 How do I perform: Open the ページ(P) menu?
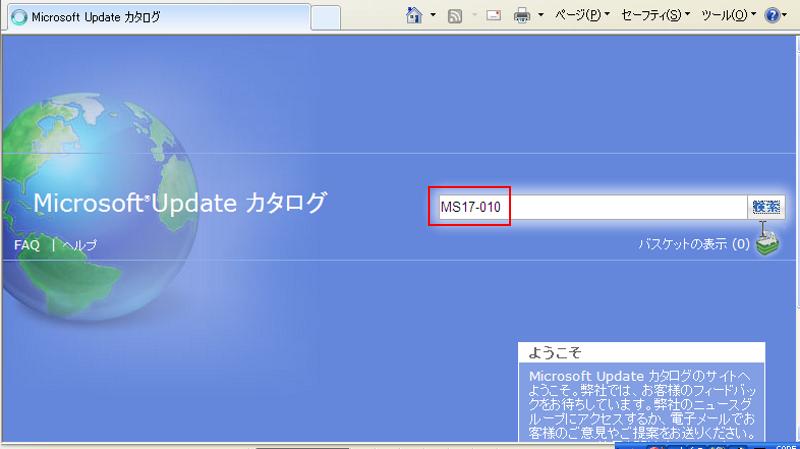582,15
